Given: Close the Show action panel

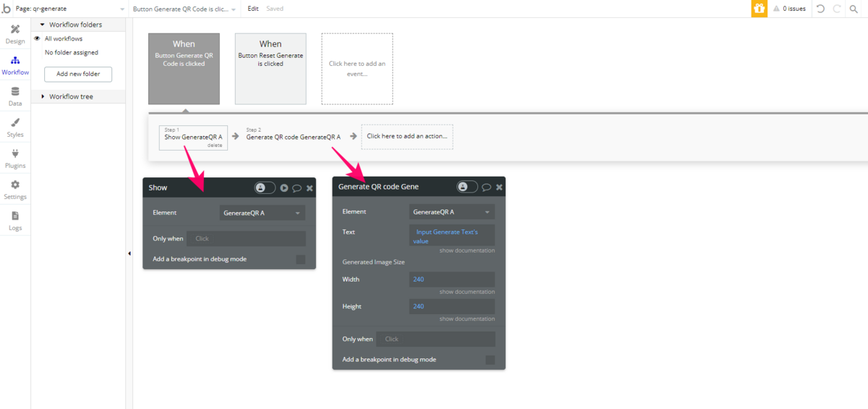Looking at the screenshot, I should pos(310,188).
